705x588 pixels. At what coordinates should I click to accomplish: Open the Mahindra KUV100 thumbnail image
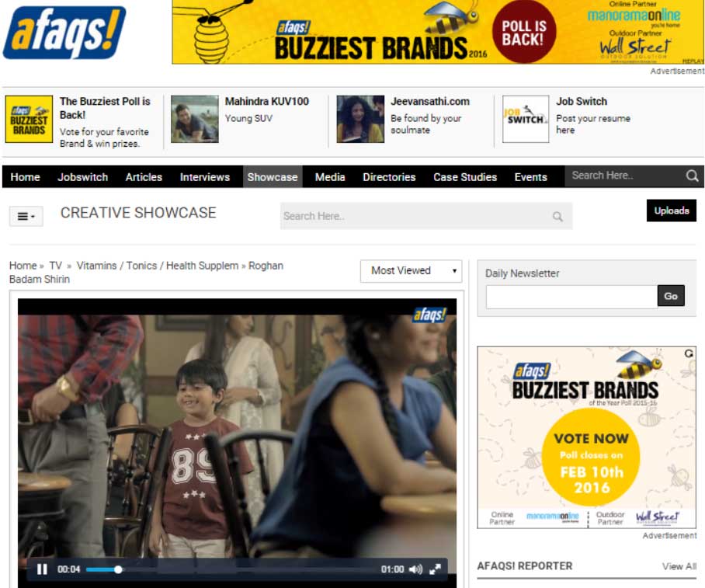(195, 119)
